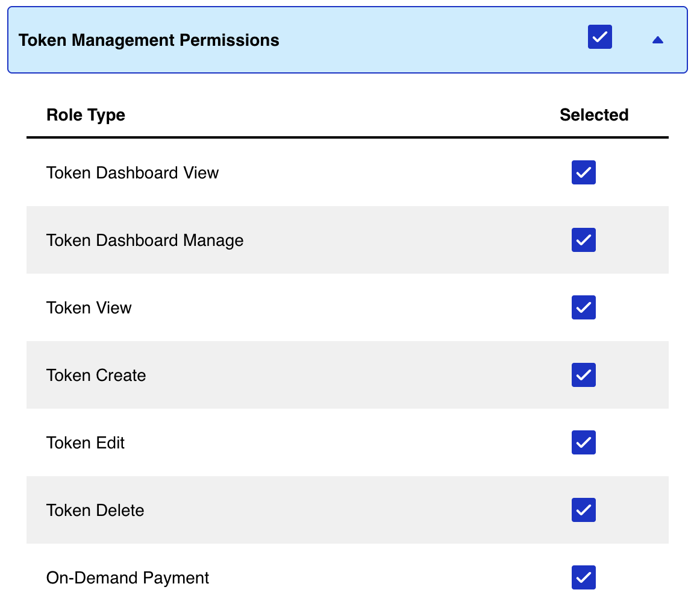This screenshot has width=694, height=616.
Task: Uncheck the Token Edit permission
Action: click(x=583, y=442)
